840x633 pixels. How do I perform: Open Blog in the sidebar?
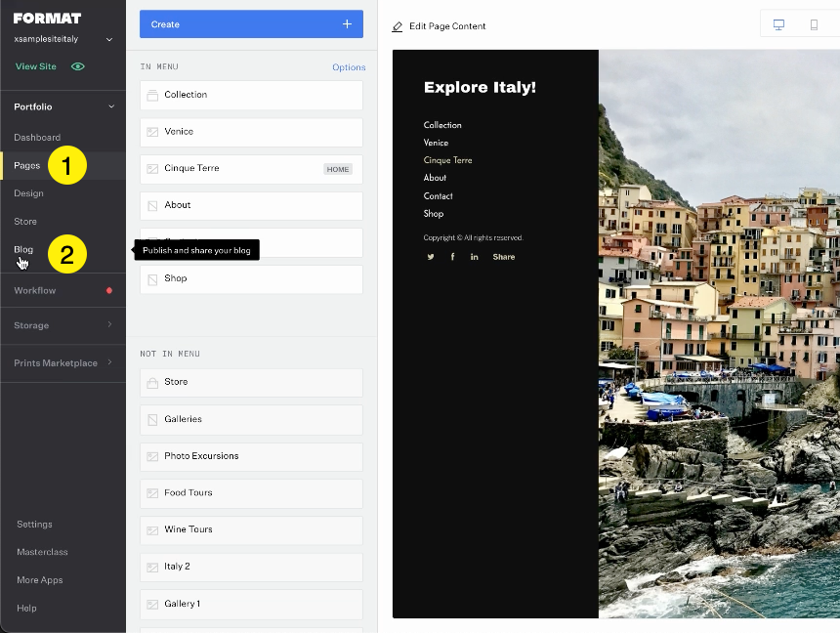[x=23, y=249]
